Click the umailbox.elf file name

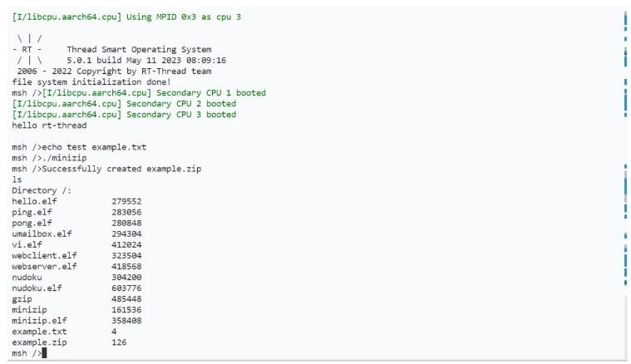42,234
